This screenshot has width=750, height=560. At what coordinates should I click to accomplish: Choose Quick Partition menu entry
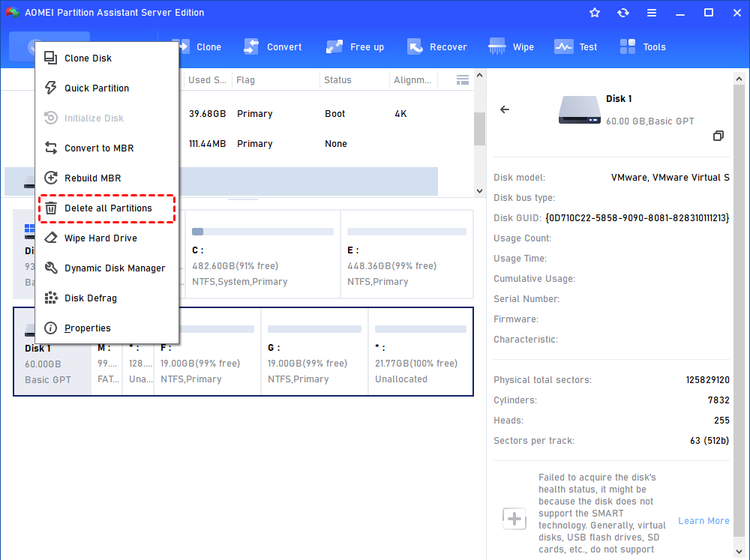(106, 88)
